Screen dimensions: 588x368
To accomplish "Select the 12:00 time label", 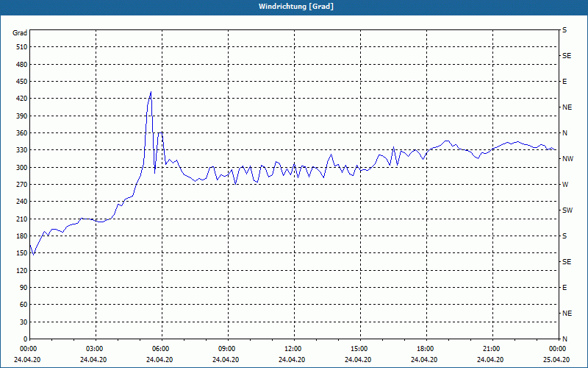I will click(292, 349).
